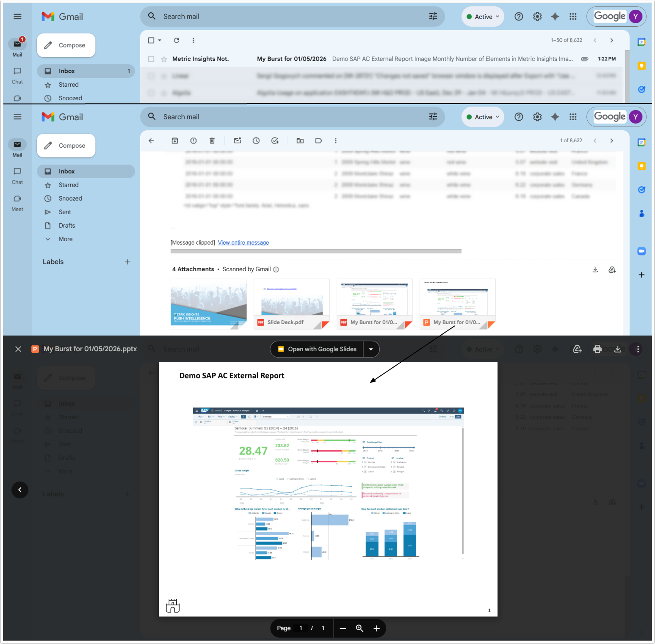
Task: Open main menu in top inbox-list view
Action: click(x=17, y=17)
